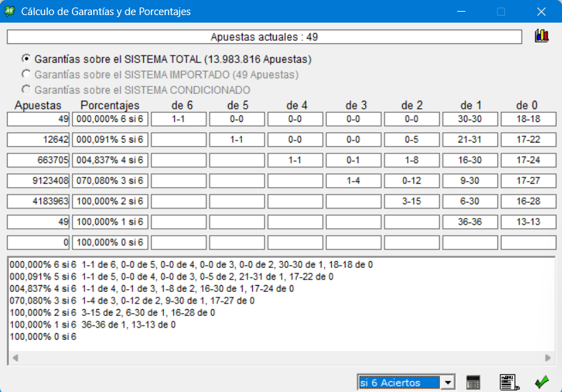Click the de 3 cell showing 1-4

click(354, 181)
